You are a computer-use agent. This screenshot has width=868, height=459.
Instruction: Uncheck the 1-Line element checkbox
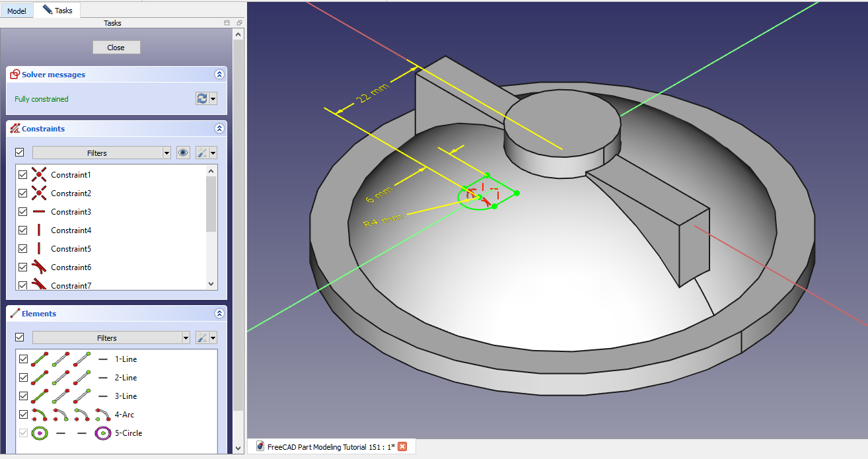coord(23,359)
